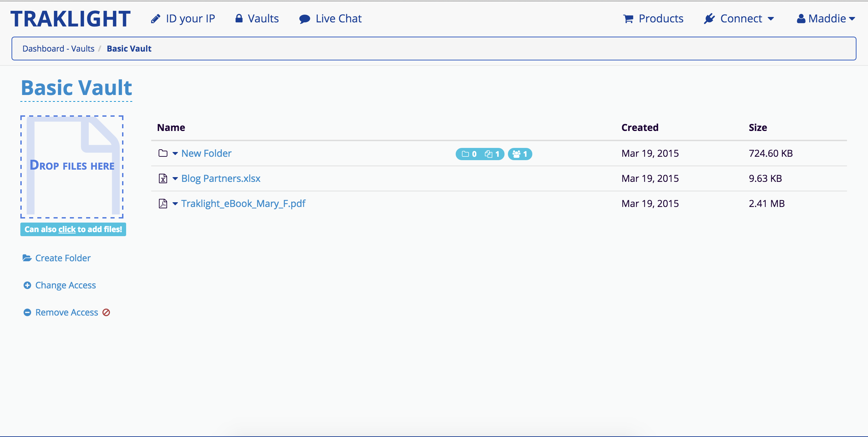The height and width of the screenshot is (437, 868).
Task: Click the Excel file icon for Blog Partners.xlsx
Action: [x=163, y=178]
